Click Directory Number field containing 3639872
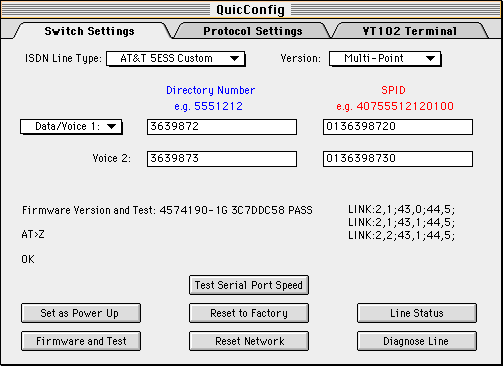 pos(222,127)
